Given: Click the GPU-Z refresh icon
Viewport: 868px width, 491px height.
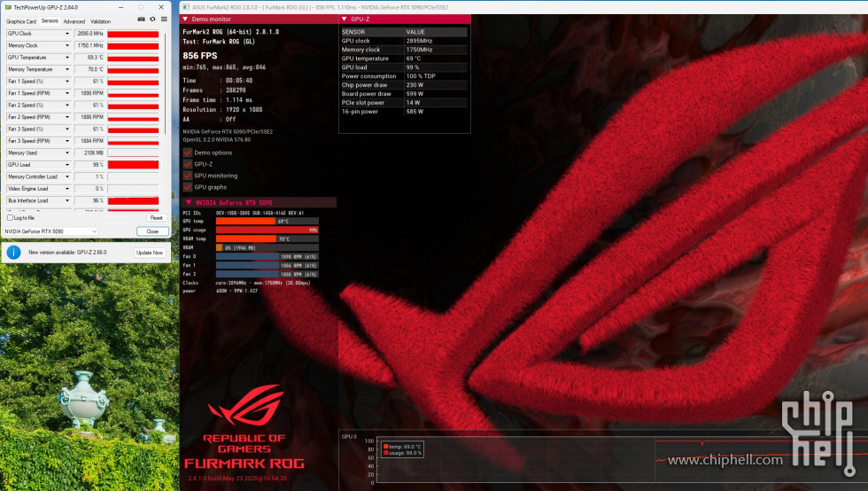Looking at the screenshot, I should tap(152, 19).
